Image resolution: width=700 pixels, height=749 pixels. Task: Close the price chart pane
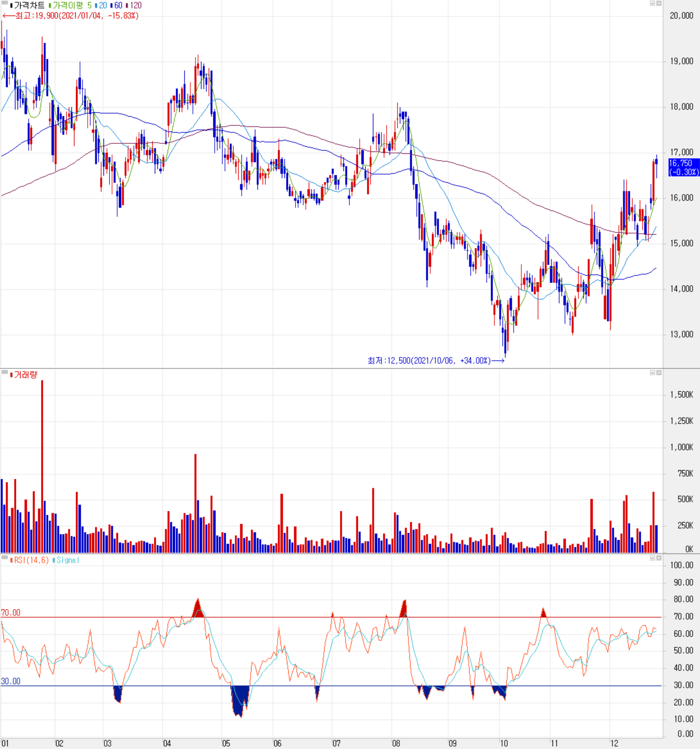pyautogui.click(x=659, y=3)
